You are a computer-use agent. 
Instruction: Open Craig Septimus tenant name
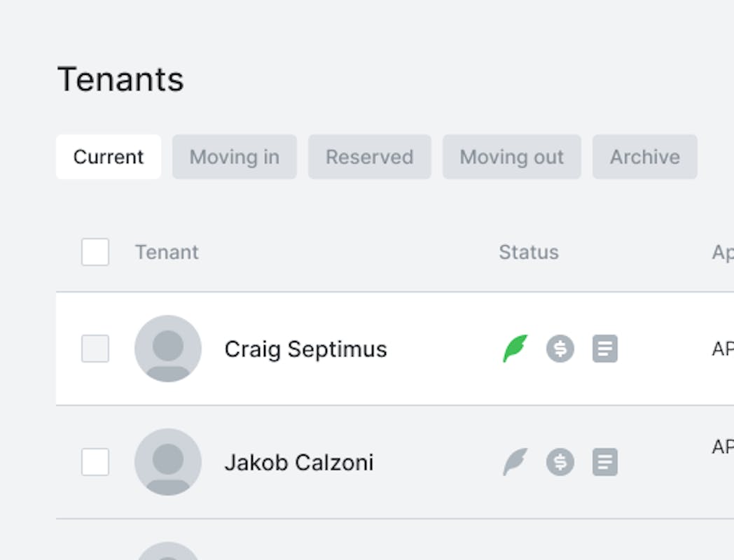tap(305, 349)
